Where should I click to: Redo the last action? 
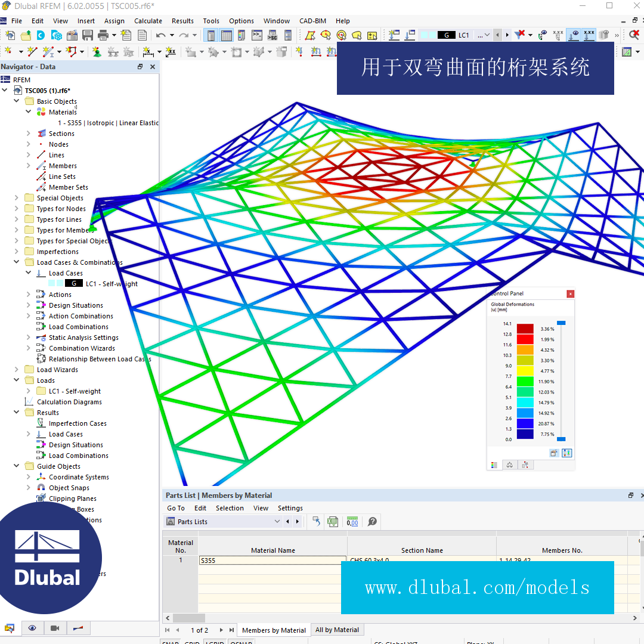tap(184, 36)
